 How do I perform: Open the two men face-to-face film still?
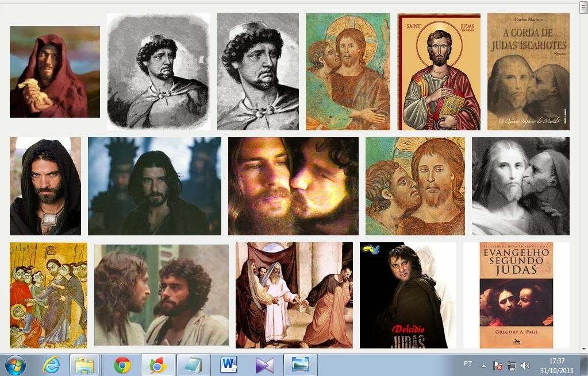(162, 295)
